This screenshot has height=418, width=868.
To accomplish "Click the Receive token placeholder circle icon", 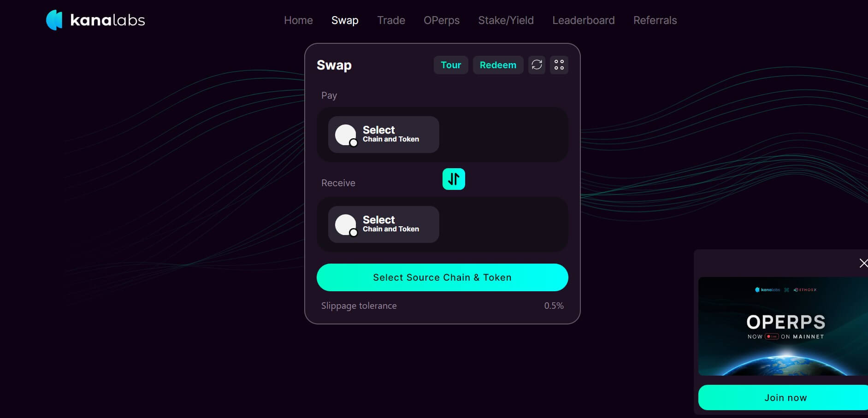I will click(x=346, y=225).
